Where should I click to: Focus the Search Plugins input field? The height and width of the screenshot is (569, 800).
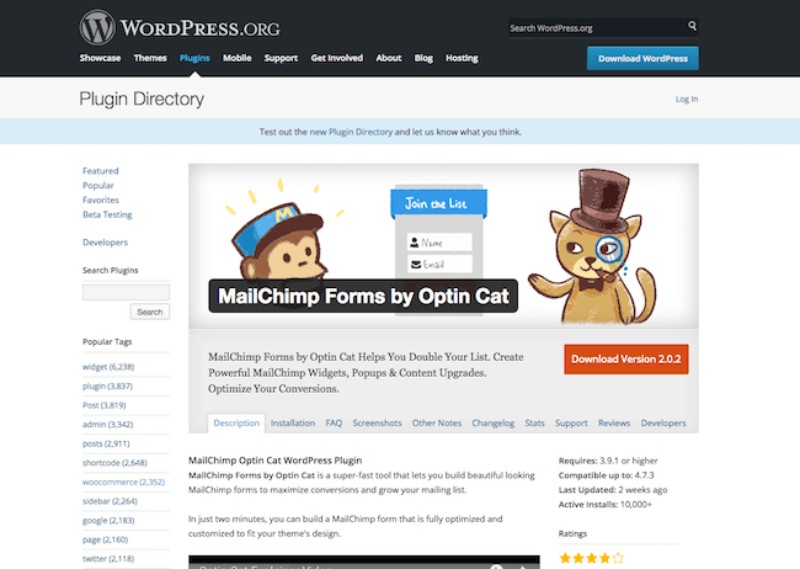(126, 292)
